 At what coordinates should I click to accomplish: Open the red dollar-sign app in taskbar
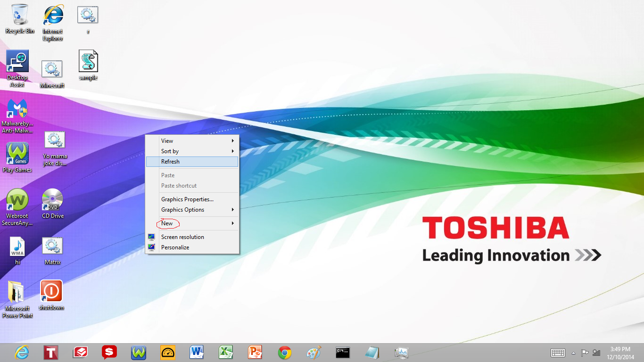[x=109, y=352]
